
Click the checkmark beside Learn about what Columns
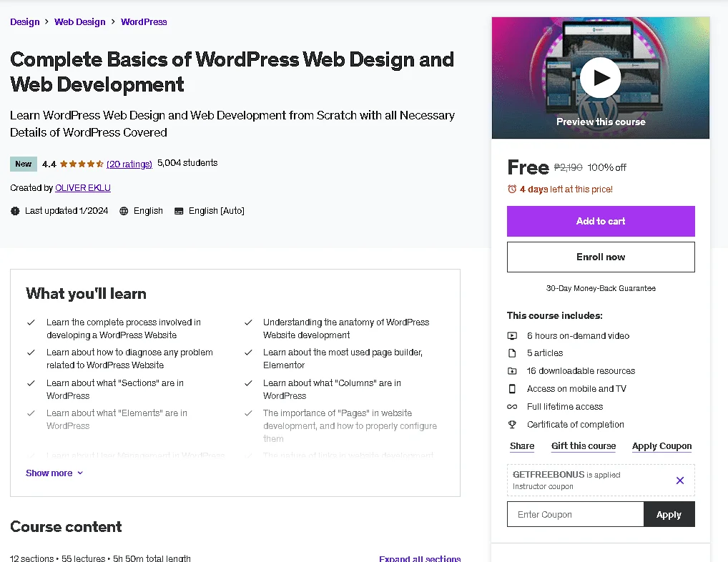[x=248, y=383]
